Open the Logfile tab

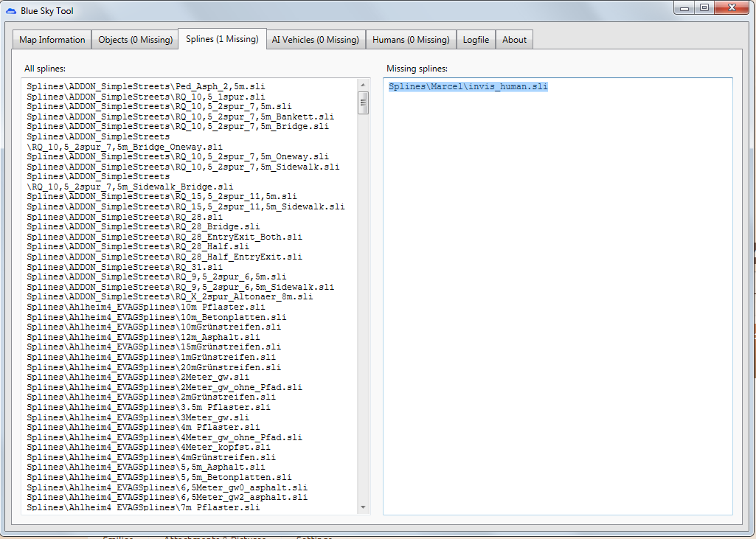(476, 40)
